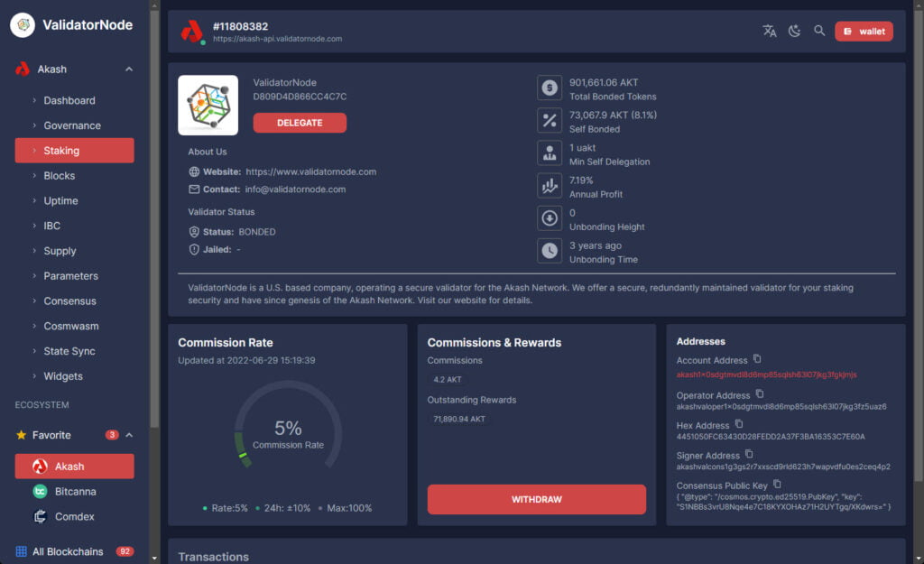Image resolution: width=924 pixels, height=564 pixels.
Task: Click the Comdex logo icon
Action: coord(40,516)
